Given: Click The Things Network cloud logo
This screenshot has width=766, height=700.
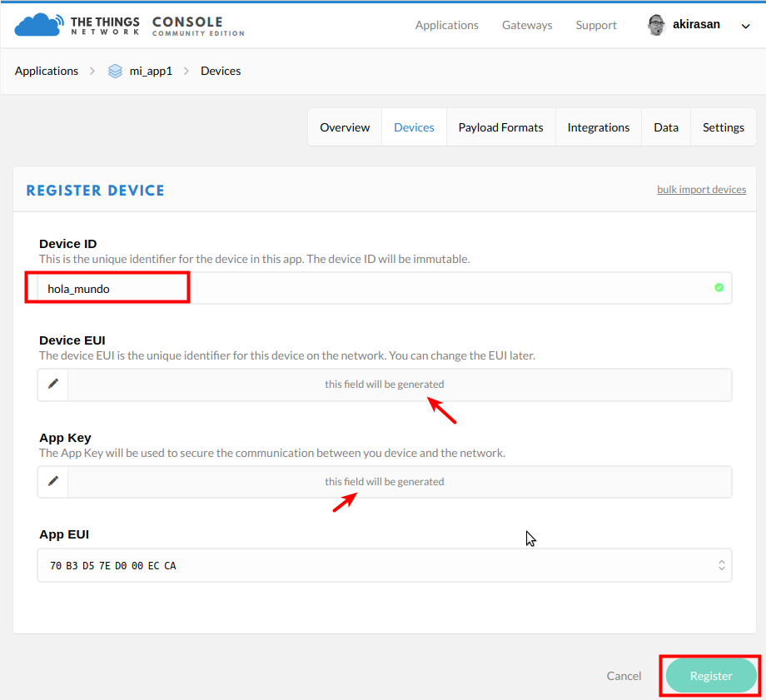Looking at the screenshot, I should 39,25.
